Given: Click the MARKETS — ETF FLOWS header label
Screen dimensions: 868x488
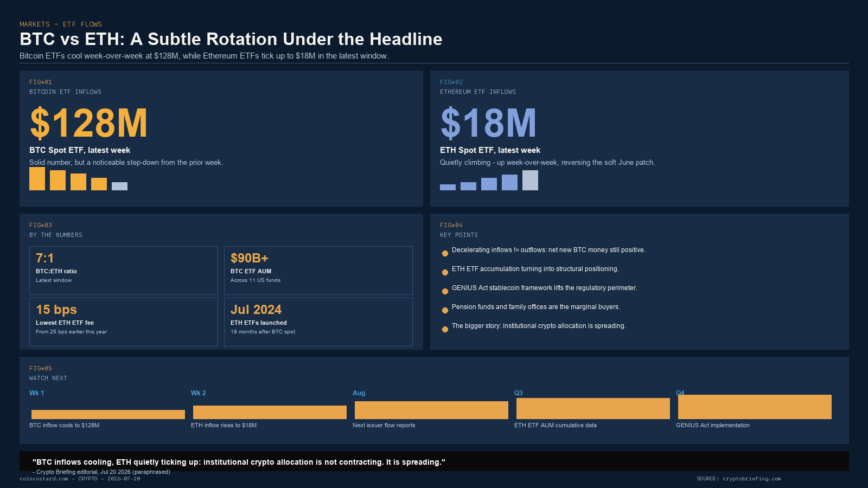Looking at the screenshot, I should coord(61,24).
